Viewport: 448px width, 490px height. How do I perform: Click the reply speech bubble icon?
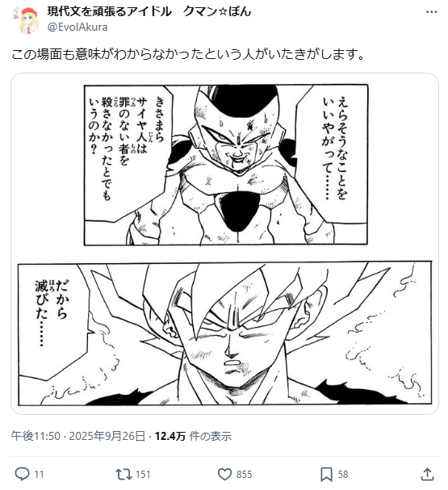pos(22,474)
